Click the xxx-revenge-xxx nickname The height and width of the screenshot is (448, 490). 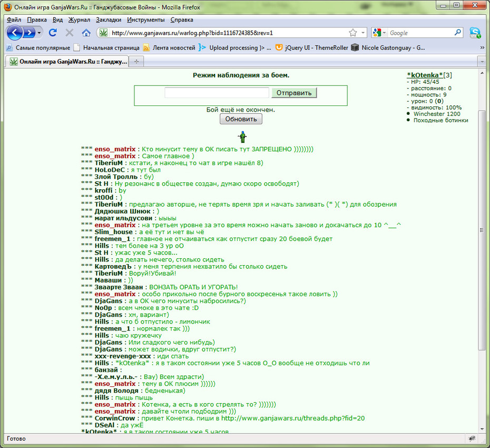122,356
